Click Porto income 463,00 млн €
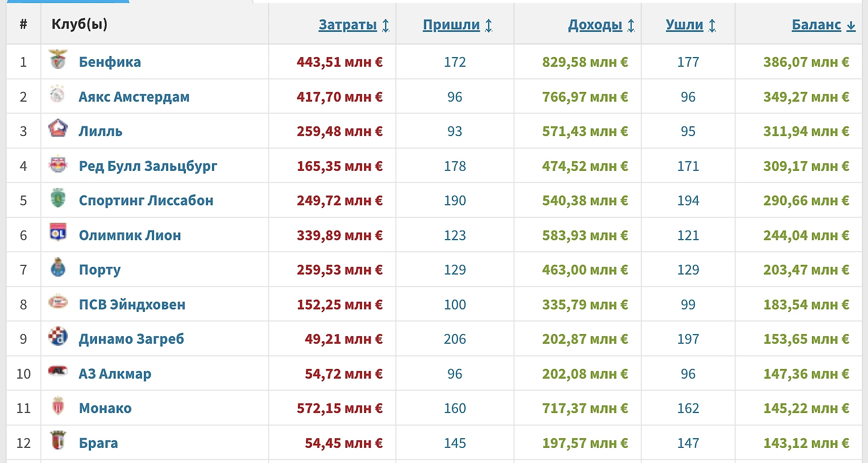868x463 pixels. (x=585, y=269)
